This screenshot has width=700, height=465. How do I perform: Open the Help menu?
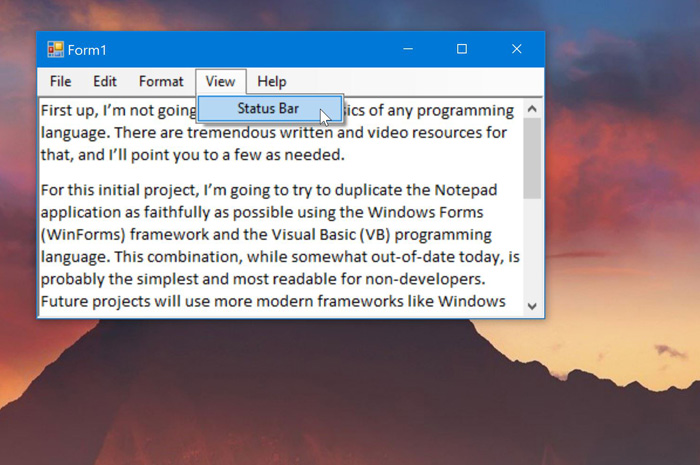coord(271,82)
